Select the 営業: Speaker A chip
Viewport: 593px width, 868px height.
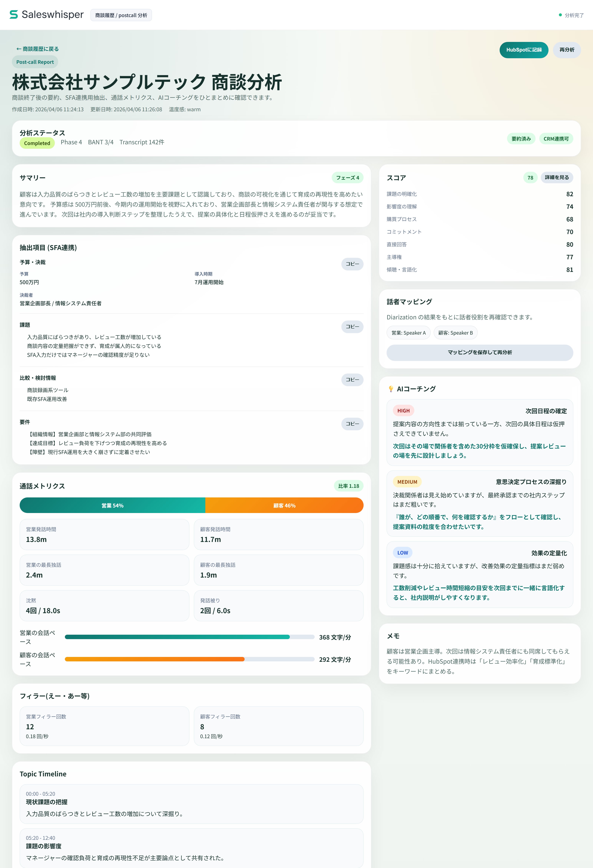(408, 333)
